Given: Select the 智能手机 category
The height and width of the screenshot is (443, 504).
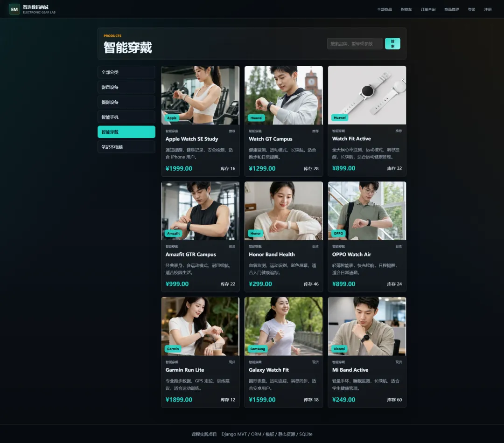Looking at the screenshot, I should pos(126,117).
